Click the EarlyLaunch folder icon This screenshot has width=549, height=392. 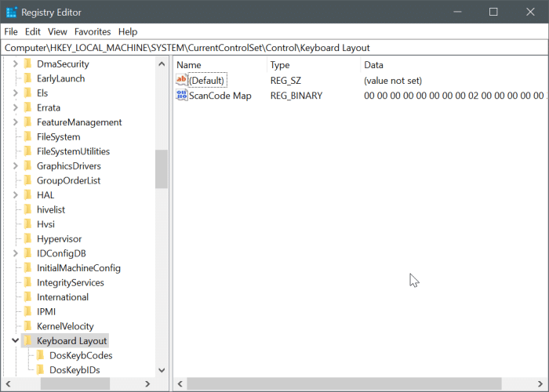(28, 78)
